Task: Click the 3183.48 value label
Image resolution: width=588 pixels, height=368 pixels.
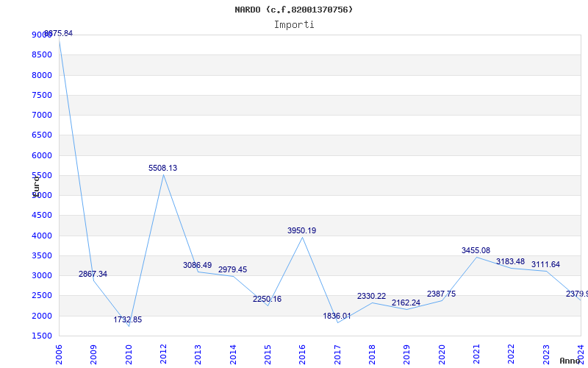Action: coord(510,262)
